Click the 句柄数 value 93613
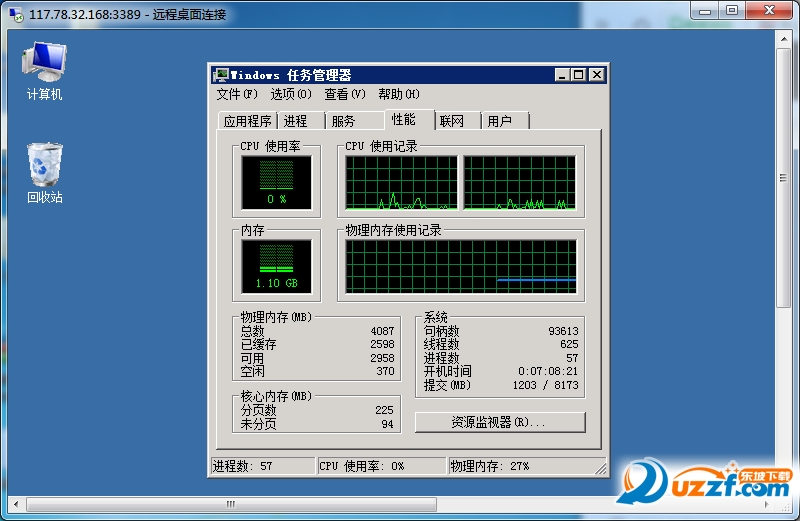 [563, 331]
